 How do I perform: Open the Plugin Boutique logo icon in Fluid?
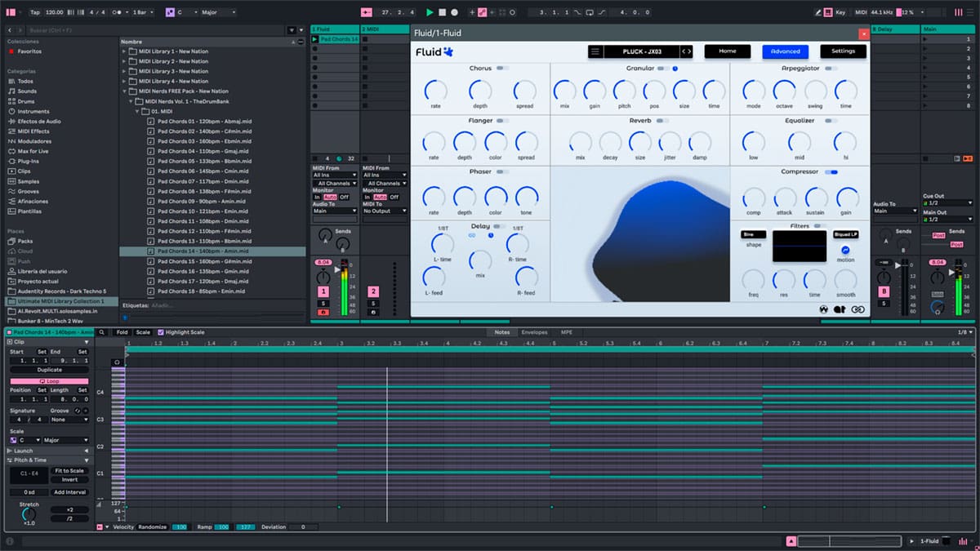click(823, 309)
